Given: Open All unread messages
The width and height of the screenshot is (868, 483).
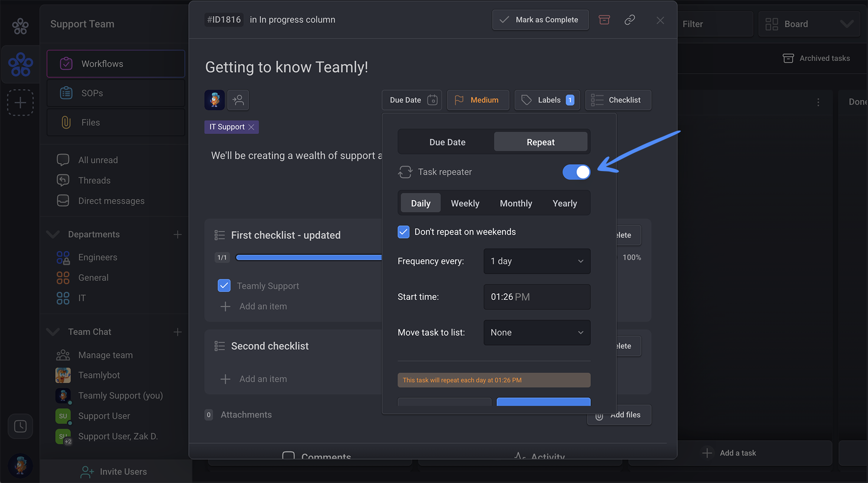Looking at the screenshot, I should (98, 160).
